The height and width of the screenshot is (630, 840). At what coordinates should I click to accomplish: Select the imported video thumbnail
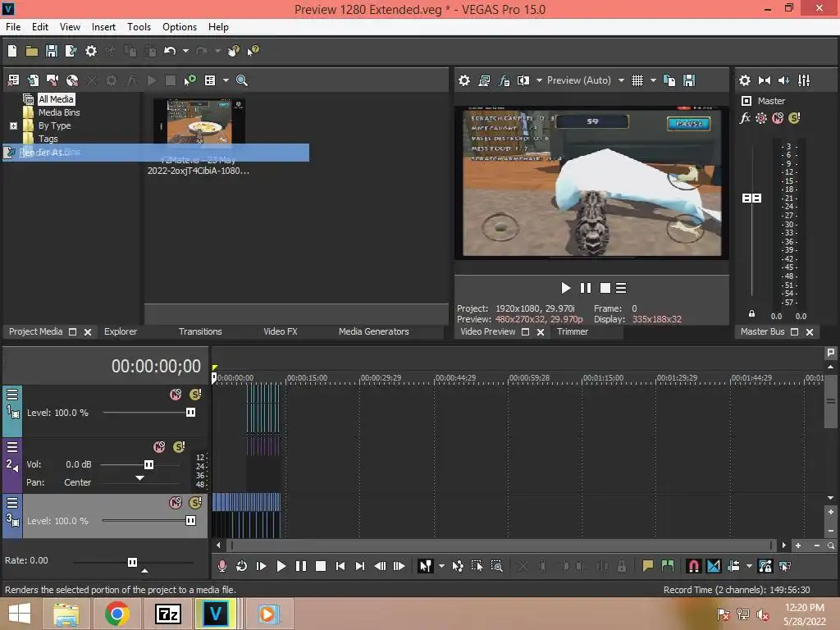click(199, 121)
